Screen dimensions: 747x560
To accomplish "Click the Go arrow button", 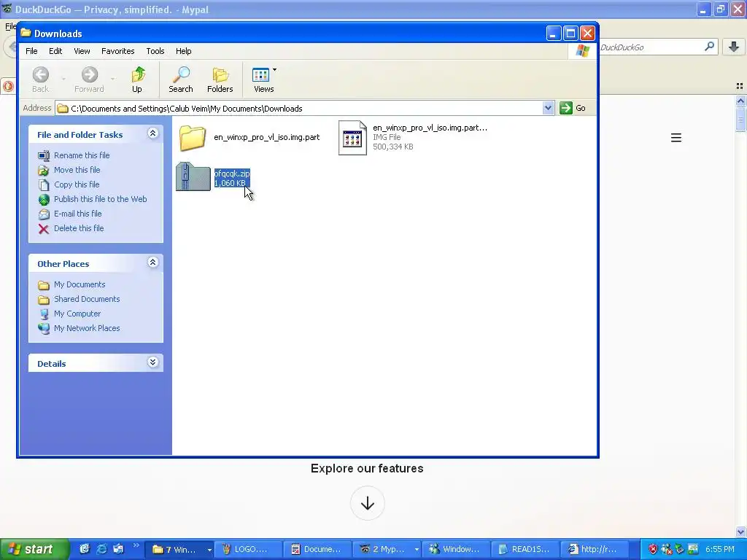I will [565, 108].
